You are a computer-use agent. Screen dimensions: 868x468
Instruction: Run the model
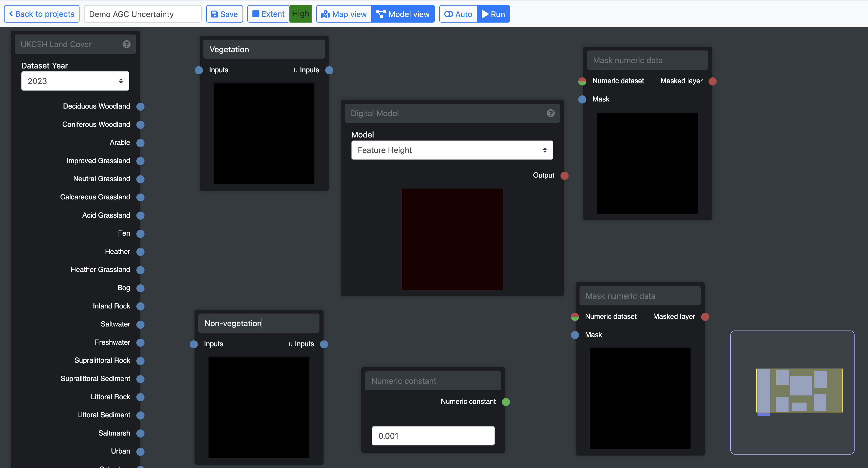click(x=493, y=14)
